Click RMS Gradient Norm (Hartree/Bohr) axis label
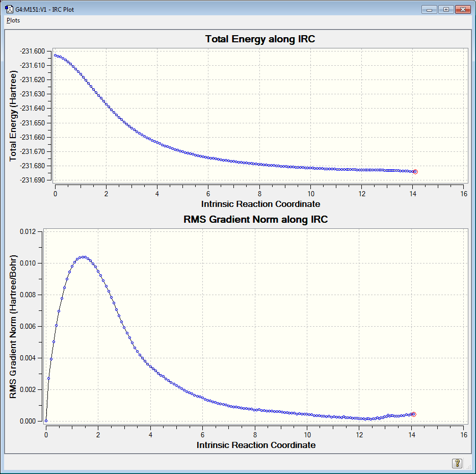This screenshot has height=474, width=476. 13,326
